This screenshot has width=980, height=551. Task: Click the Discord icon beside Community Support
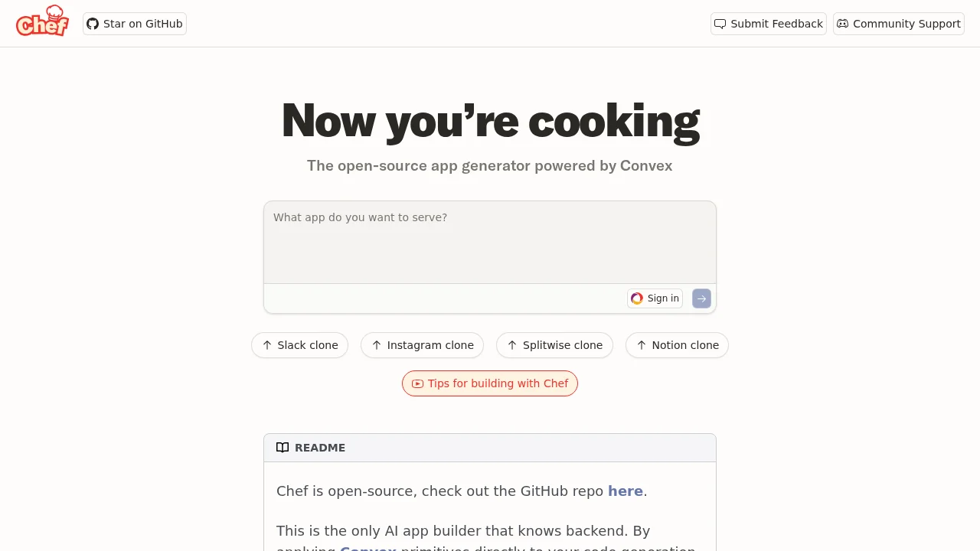point(842,24)
